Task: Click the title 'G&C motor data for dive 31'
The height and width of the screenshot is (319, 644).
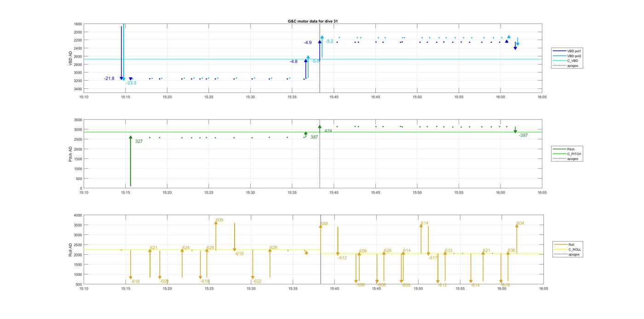Action: pyautogui.click(x=313, y=21)
